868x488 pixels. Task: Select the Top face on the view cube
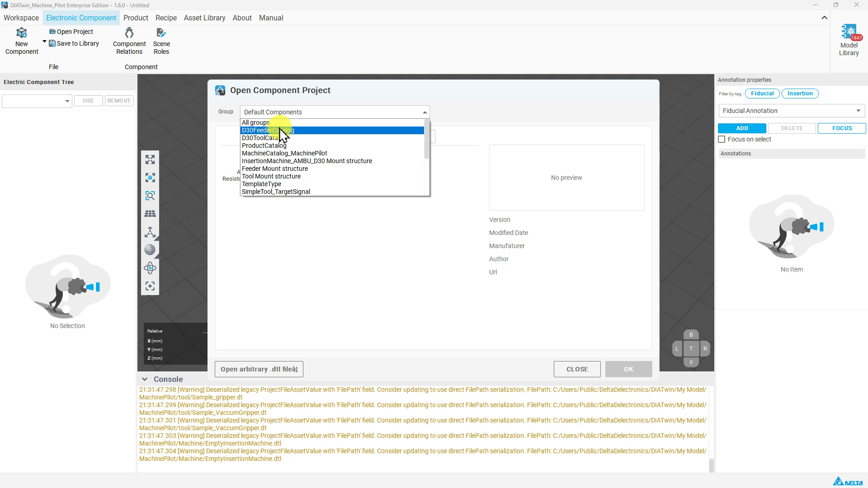[691, 348]
